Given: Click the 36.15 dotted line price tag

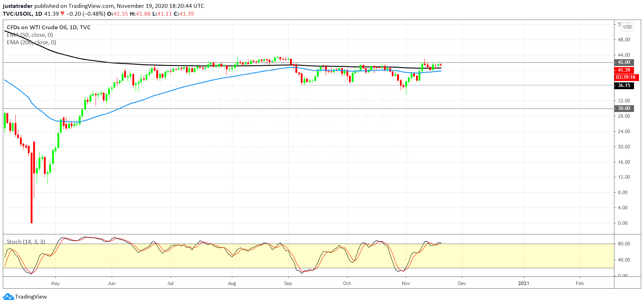Looking at the screenshot, I should (624, 86).
